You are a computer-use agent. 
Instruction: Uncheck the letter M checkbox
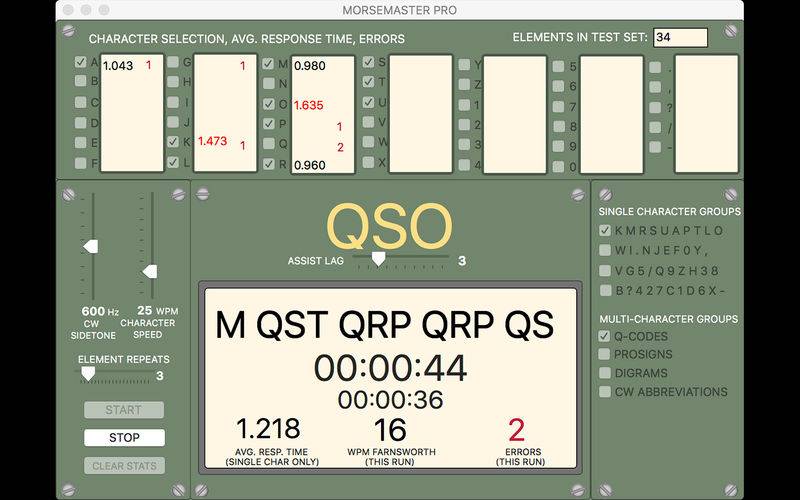268,64
